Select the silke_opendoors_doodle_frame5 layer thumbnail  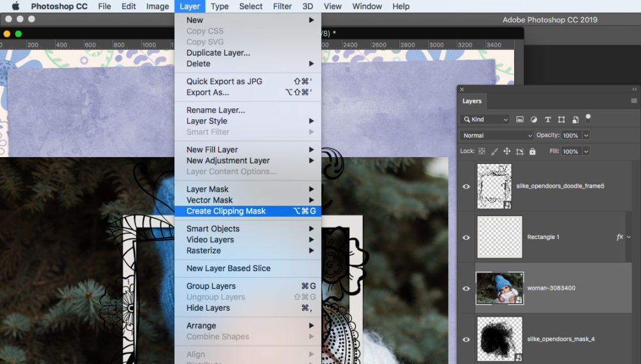[494, 186]
